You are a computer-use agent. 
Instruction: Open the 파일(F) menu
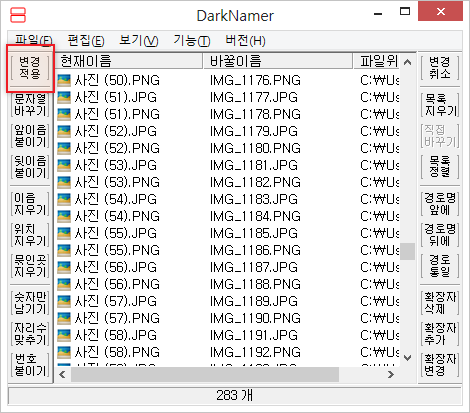(33, 40)
